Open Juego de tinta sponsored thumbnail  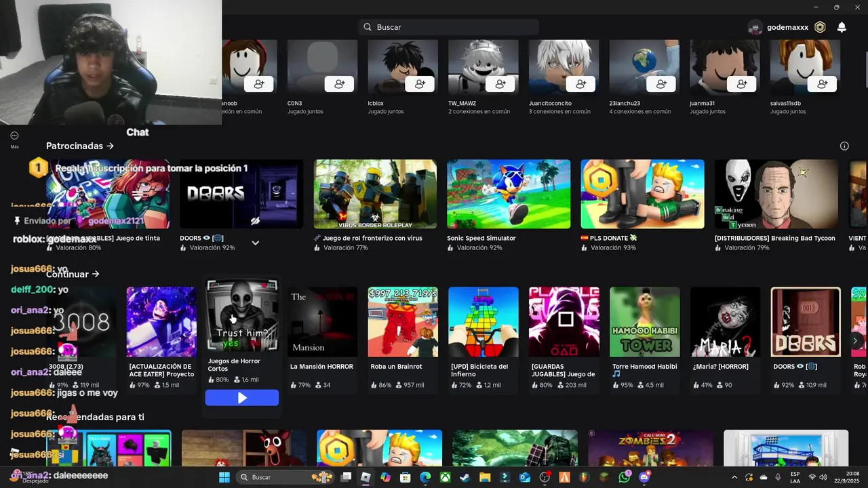pos(108,195)
